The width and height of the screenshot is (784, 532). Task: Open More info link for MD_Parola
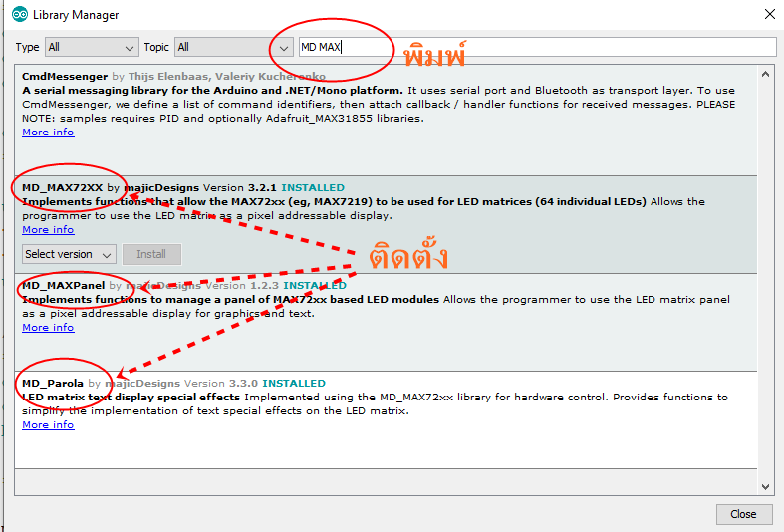click(x=48, y=424)
